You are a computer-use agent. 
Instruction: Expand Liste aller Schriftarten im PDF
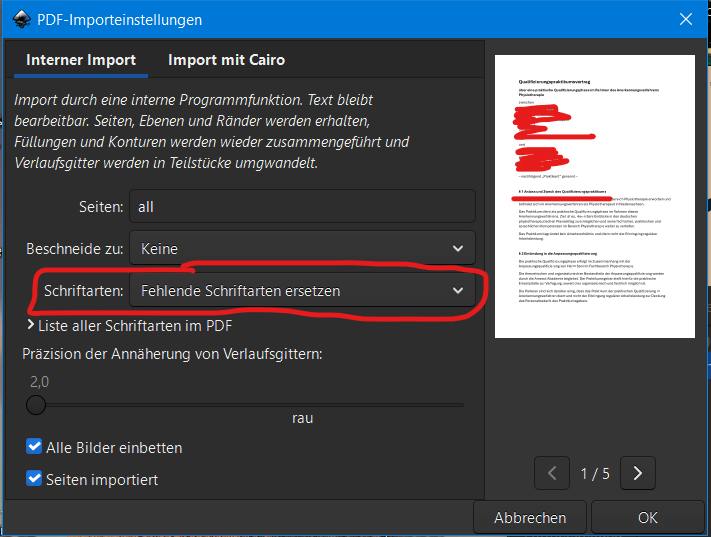pyautogui.click(x=31, y=325)
